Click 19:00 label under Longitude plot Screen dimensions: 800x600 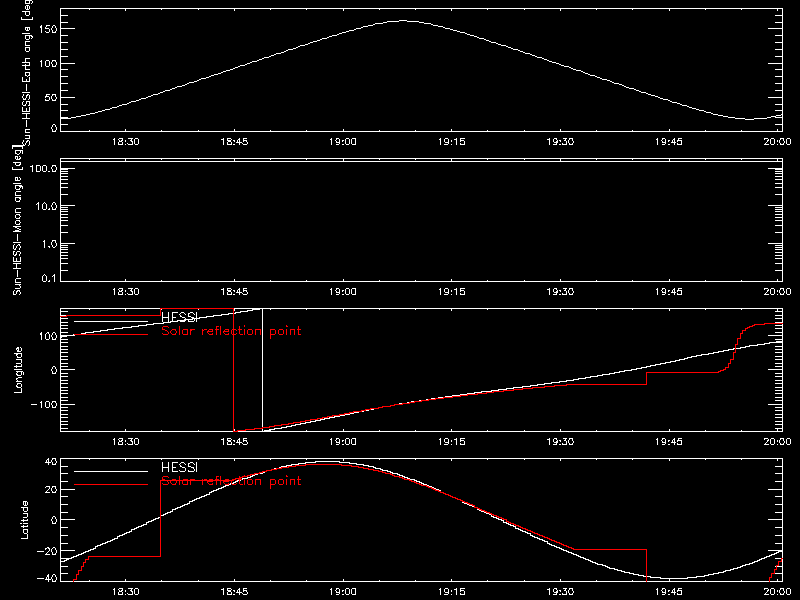click(x=343, y=442)
